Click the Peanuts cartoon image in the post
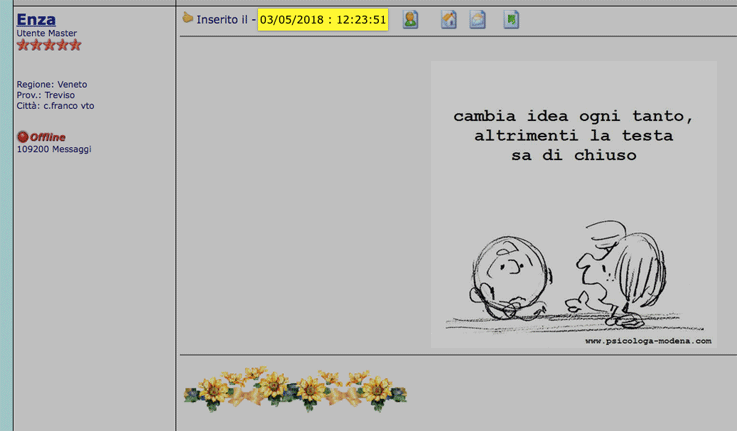 (574, 204)
